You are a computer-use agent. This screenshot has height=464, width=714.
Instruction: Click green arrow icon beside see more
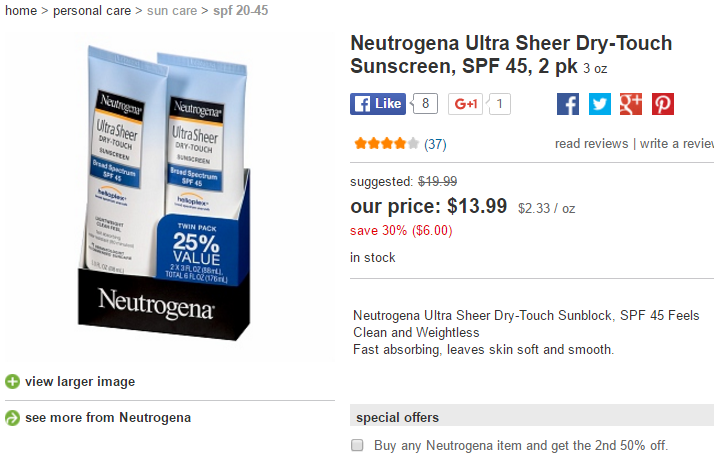[12, 418]
